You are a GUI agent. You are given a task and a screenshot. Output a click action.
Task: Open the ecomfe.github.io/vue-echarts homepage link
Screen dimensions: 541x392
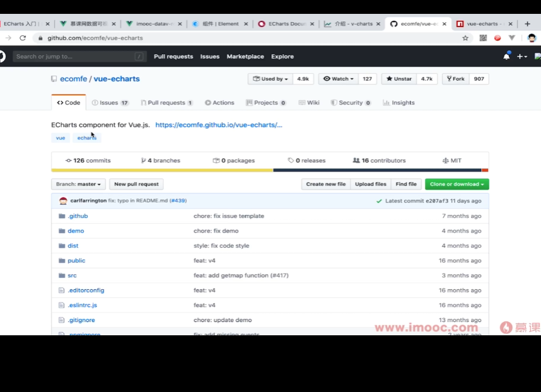point(219,125)
